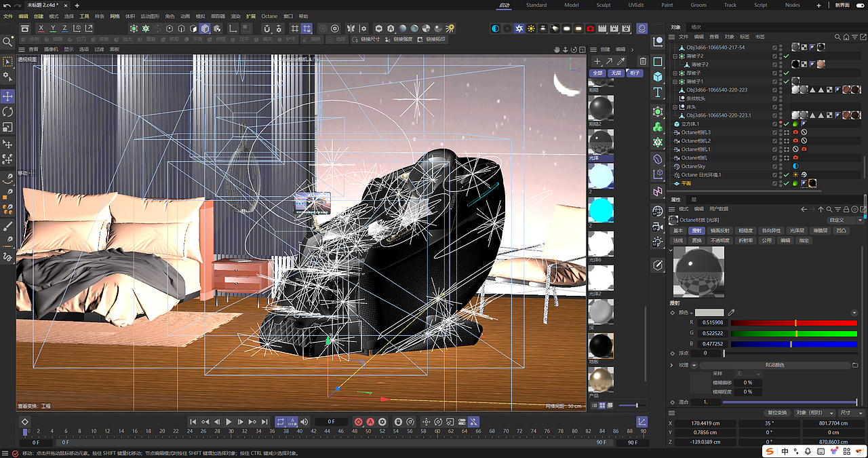This screenshot has width=868, height=458.
Task: Select the 柜子 material filter
Action: pyautogui.click(x=633, y=73)
